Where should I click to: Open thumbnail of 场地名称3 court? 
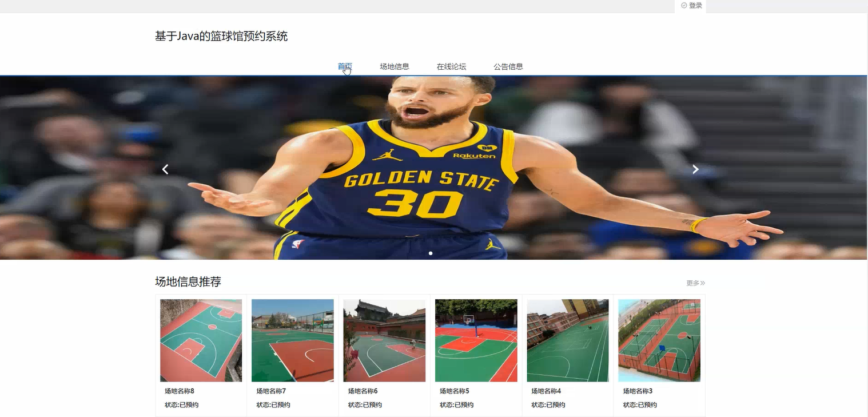click(659, 340)
